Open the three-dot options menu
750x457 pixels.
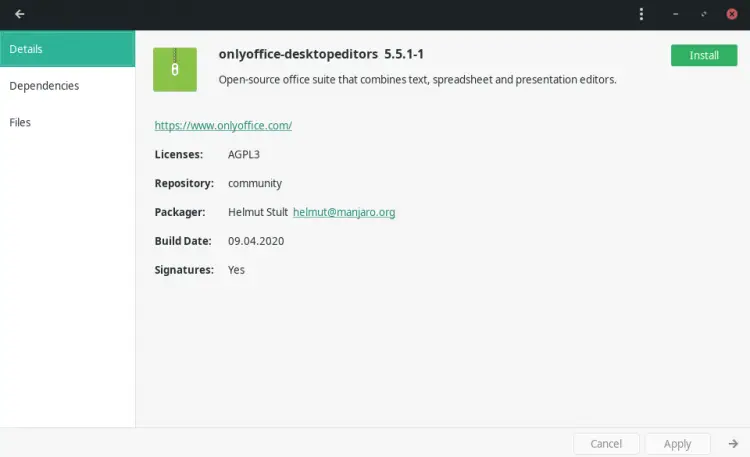(641, 15)
